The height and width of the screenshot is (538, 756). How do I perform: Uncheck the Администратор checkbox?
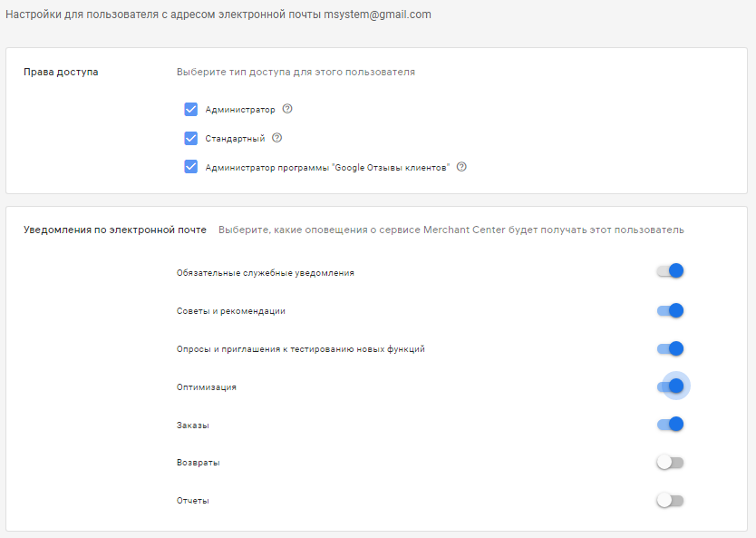191,109
